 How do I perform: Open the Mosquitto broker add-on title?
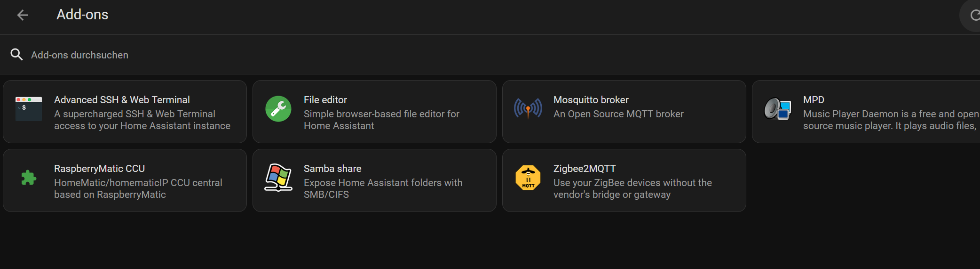point(591,100)
